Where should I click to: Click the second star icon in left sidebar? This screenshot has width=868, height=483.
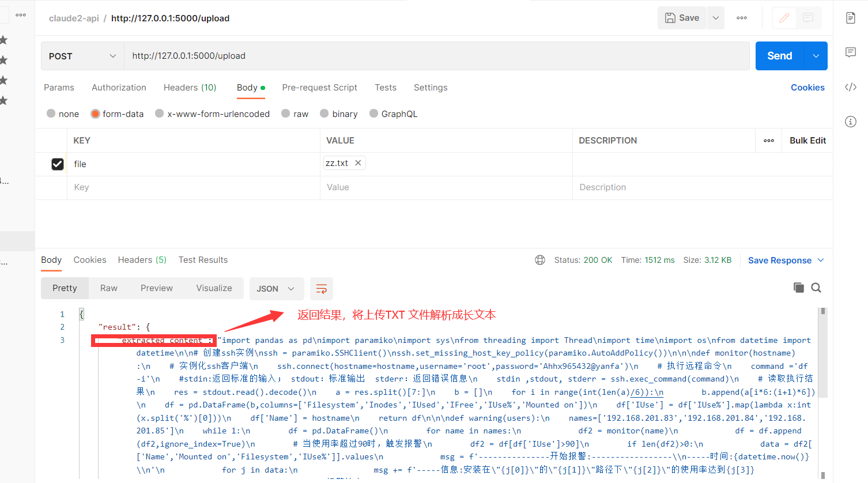[x=3, y=60]
